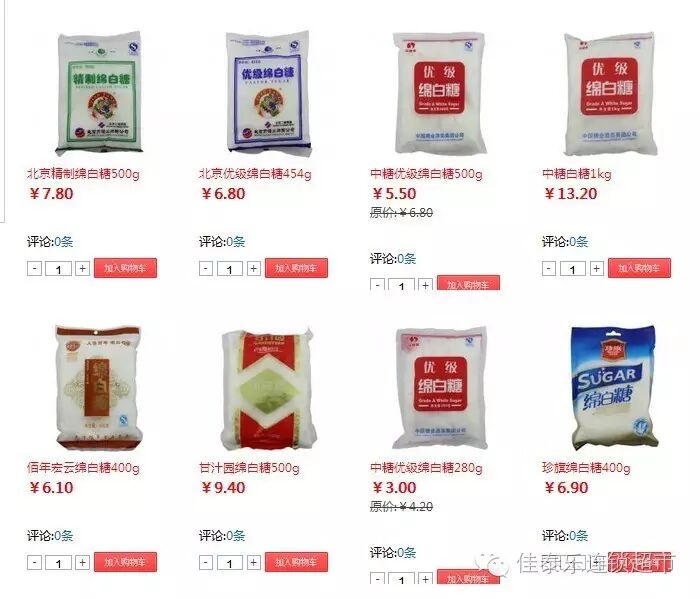700x599 pixels.
Task: Open 佰年宏云绵白糖400g product image
Action: (99, 387)
